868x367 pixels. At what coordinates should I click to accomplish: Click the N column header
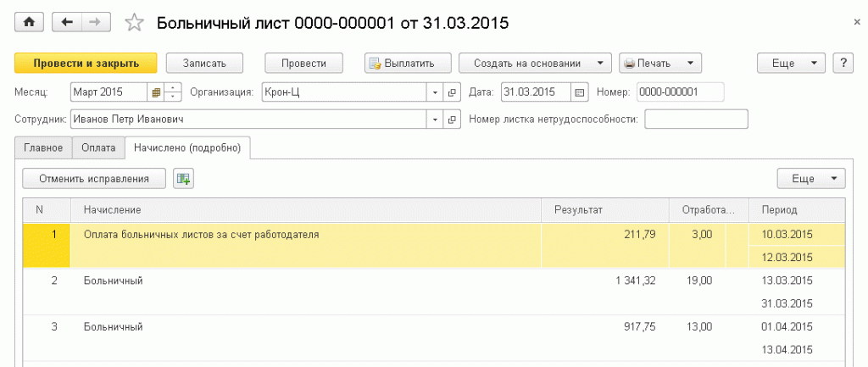47,210
